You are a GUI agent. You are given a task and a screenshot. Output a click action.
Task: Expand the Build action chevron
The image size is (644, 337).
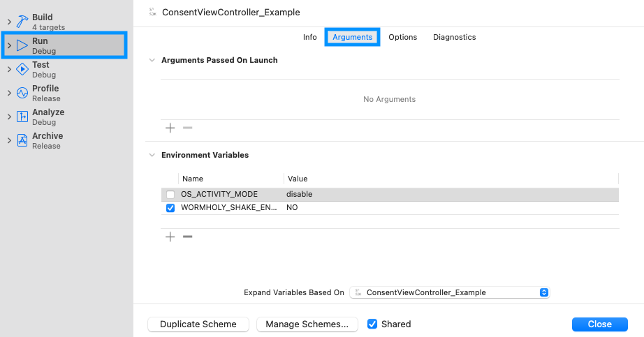point(9,22)
